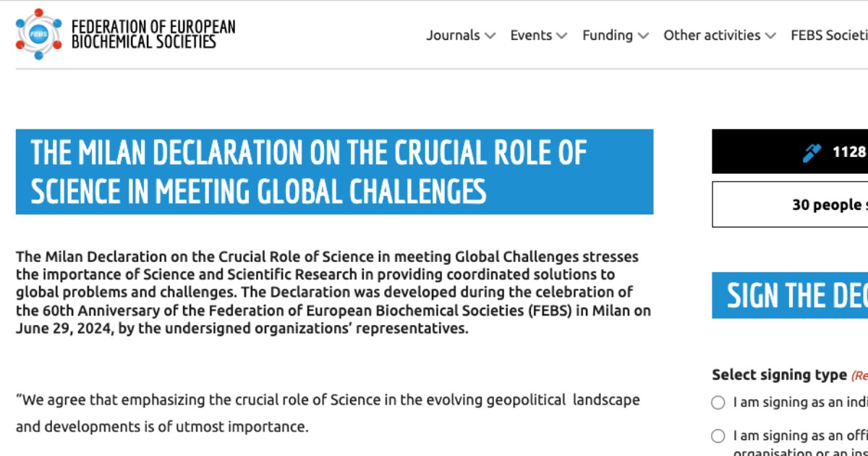Click the pen signature icon beside 1128
The image size is (868, 456).
point(812,153)
